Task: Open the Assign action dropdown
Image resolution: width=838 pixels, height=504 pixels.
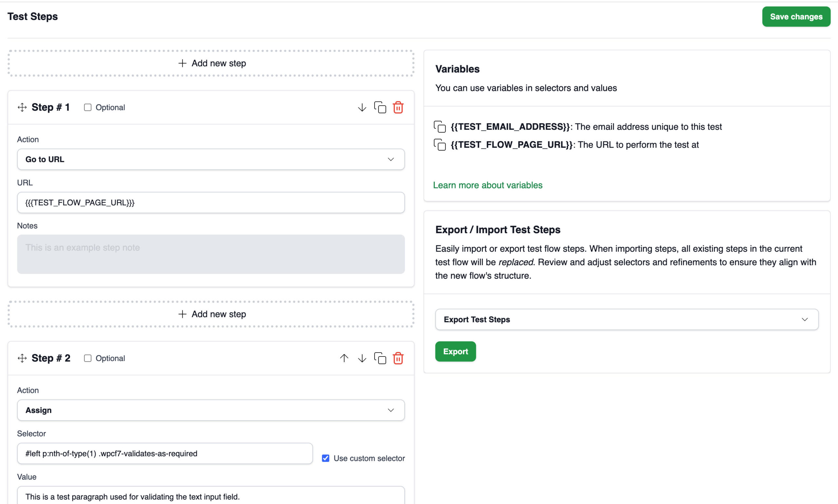Action: [x=211, y=410]
